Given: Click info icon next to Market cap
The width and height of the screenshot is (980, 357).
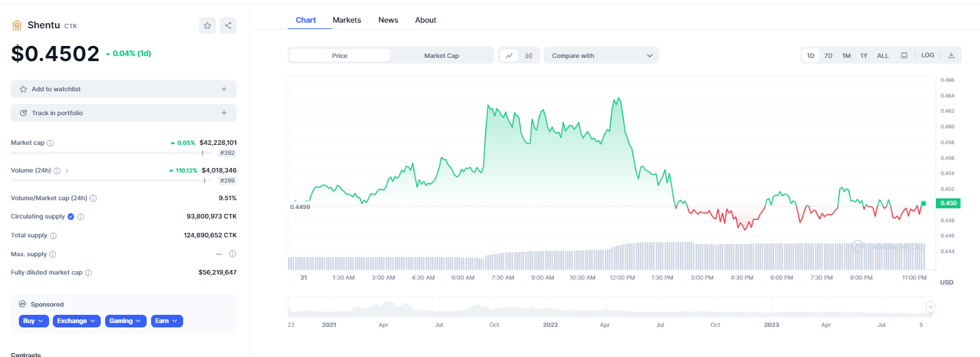Looking at the screenshot, I should (x=50, y=143).
